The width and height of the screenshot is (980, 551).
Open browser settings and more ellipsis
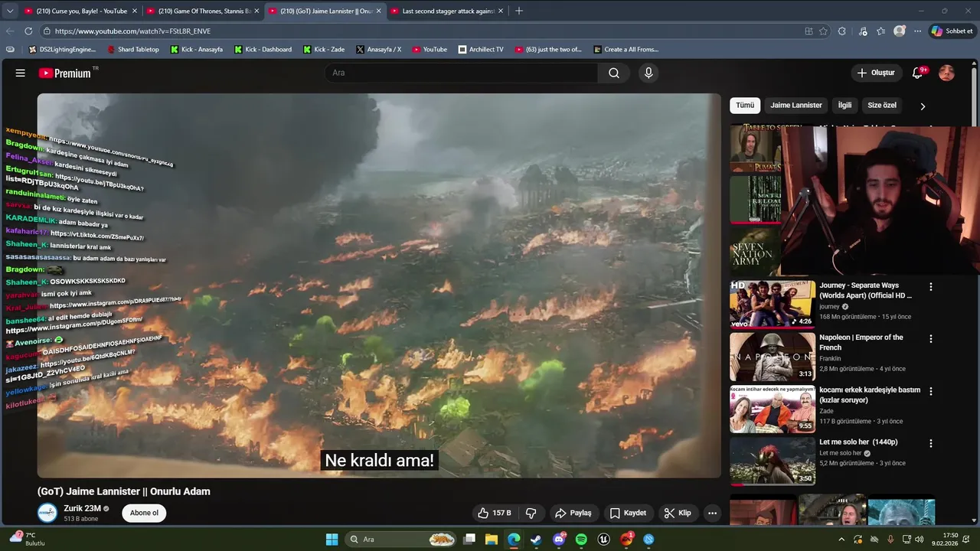coord(917,31)
